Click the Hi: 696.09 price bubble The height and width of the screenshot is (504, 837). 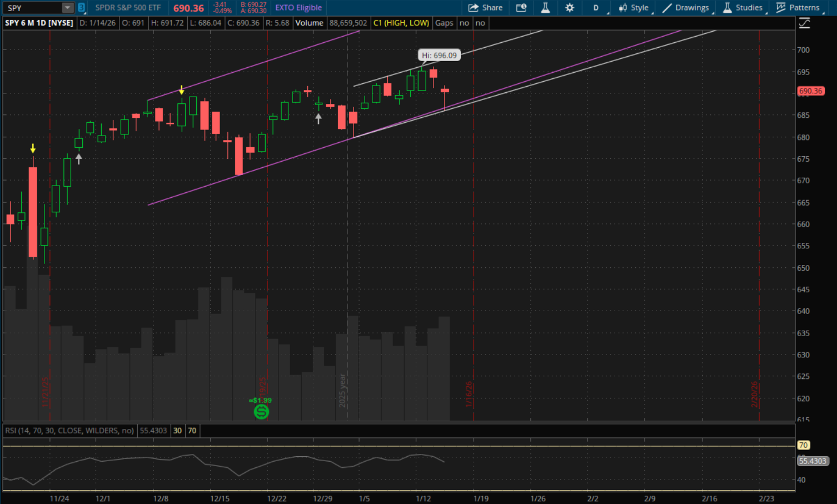pyautogui.click(x=439, y=56)
